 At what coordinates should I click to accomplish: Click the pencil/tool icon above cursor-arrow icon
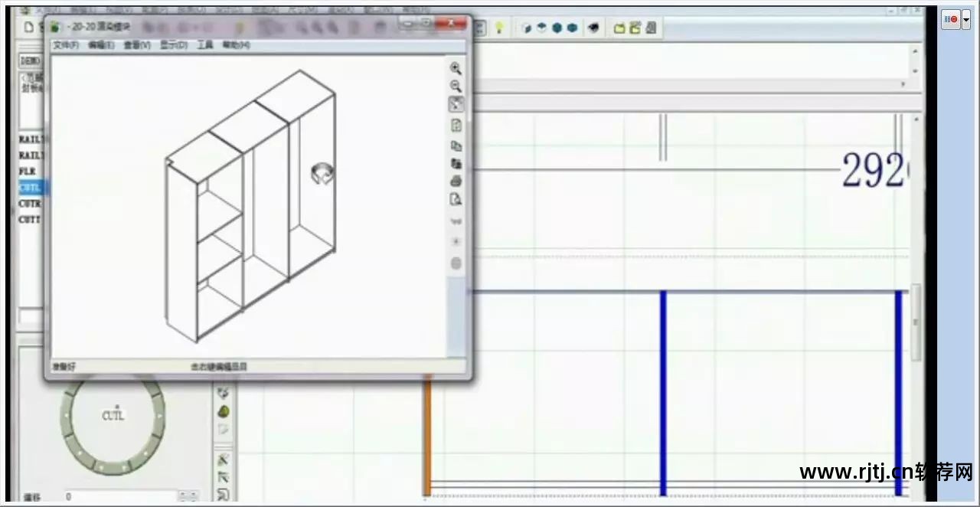click(223, 460)
